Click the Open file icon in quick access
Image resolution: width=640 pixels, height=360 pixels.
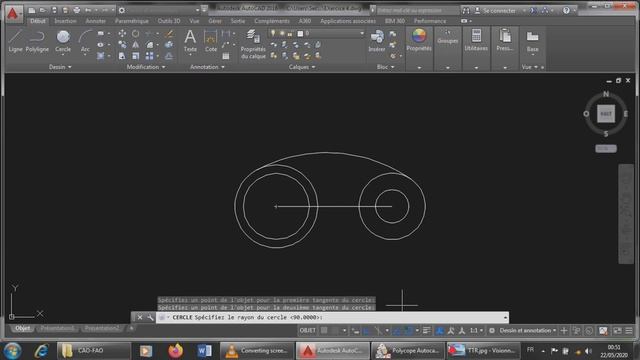[x=42, y=10]
